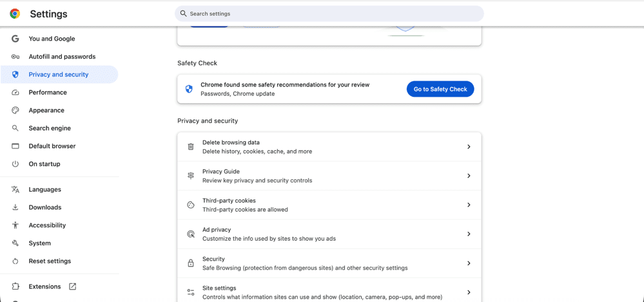The width and height of the screenshot is (644, 302).
Task: Open Site settings using its right chevron
Action: (x=469, y=292)
